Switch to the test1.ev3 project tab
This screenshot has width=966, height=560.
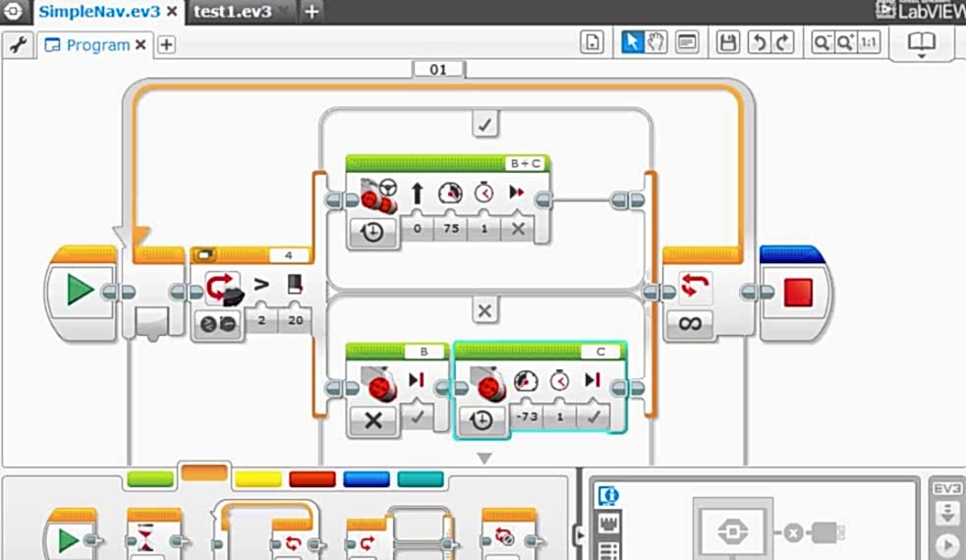(233, 12)
